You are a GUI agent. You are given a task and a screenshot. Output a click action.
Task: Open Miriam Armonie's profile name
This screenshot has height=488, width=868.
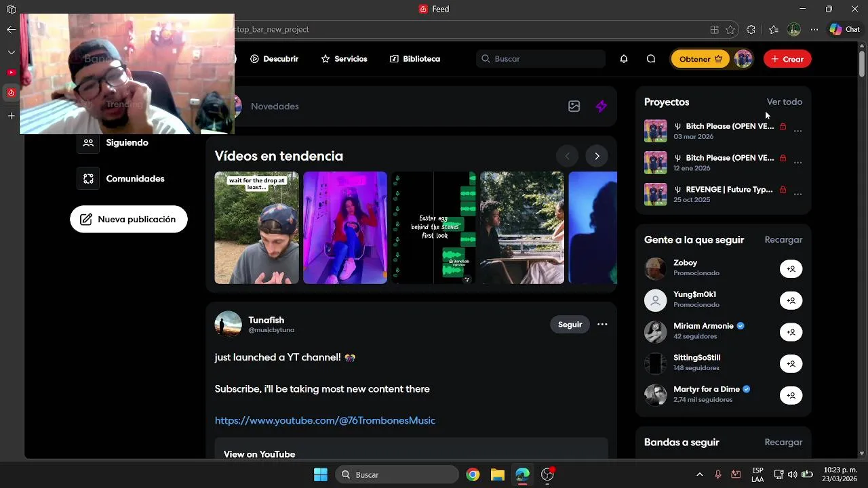pos(703,326)
